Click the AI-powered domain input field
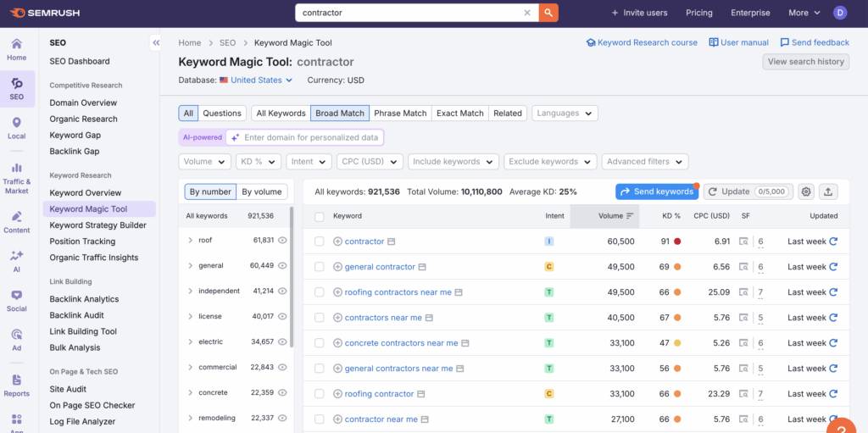 coord(304,137)
